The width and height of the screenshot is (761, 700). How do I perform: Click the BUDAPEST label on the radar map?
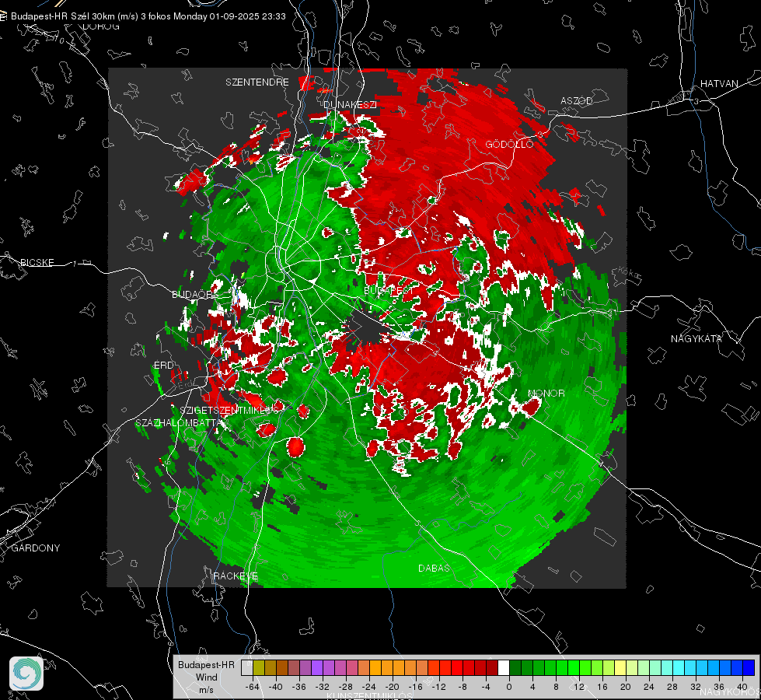pyautogui.click(x=388, y=290)
